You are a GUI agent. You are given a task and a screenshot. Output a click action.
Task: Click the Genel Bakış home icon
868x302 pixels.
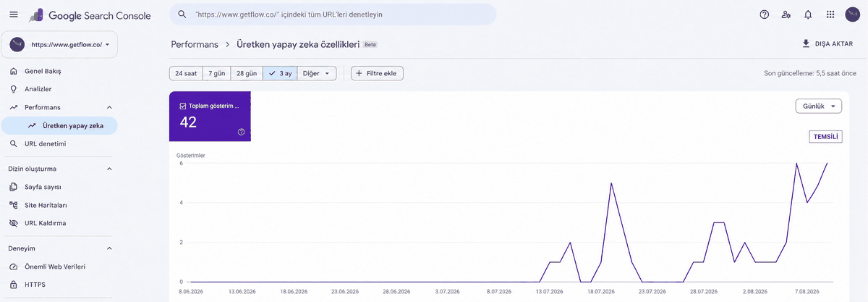[x=14, y=71]
